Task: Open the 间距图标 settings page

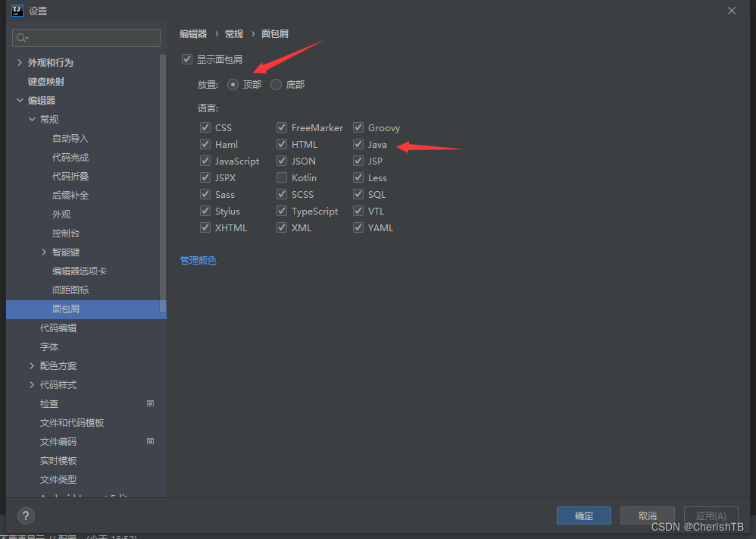Action: 70,290
